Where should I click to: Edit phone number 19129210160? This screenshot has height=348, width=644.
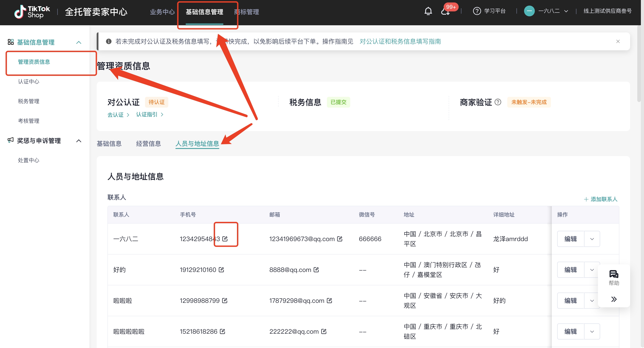click(x=221, y=270)
